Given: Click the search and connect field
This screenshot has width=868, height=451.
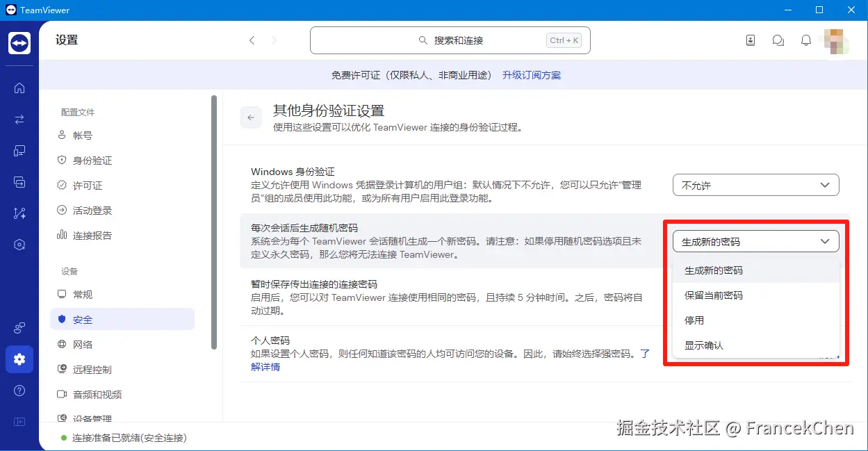Looking at the screenshot, I should pyautogui.click(x=450, y=40).
